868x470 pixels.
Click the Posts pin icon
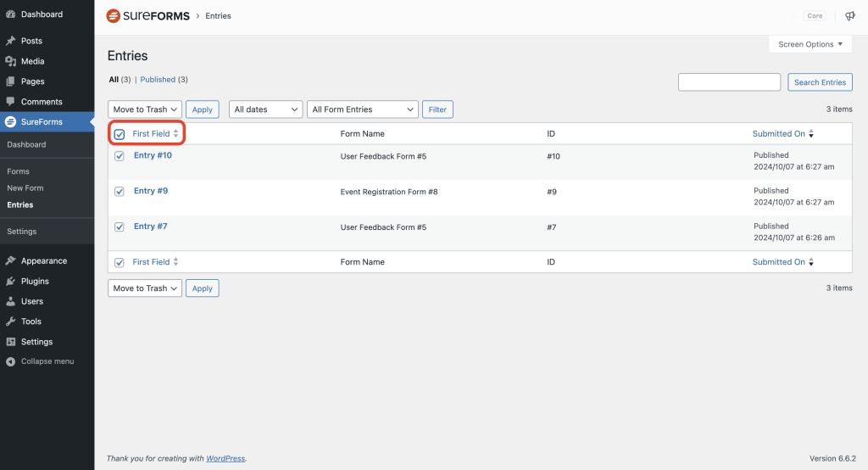click(10, 41)
